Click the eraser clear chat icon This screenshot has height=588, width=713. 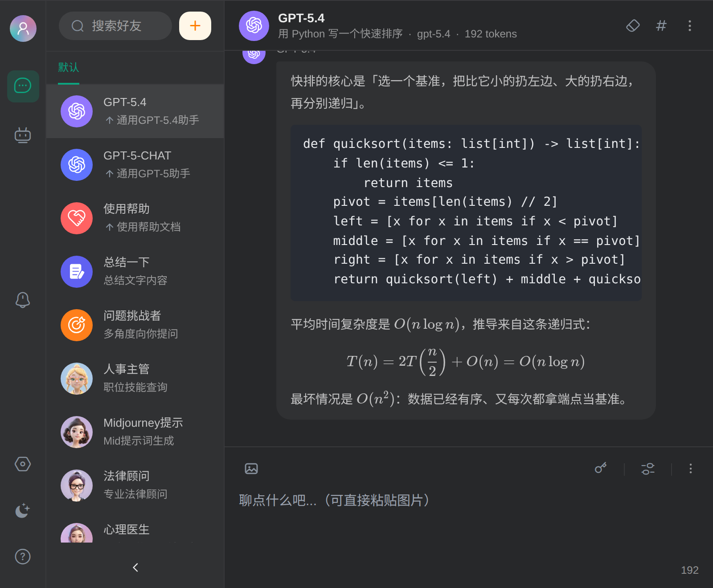(633, 25)
